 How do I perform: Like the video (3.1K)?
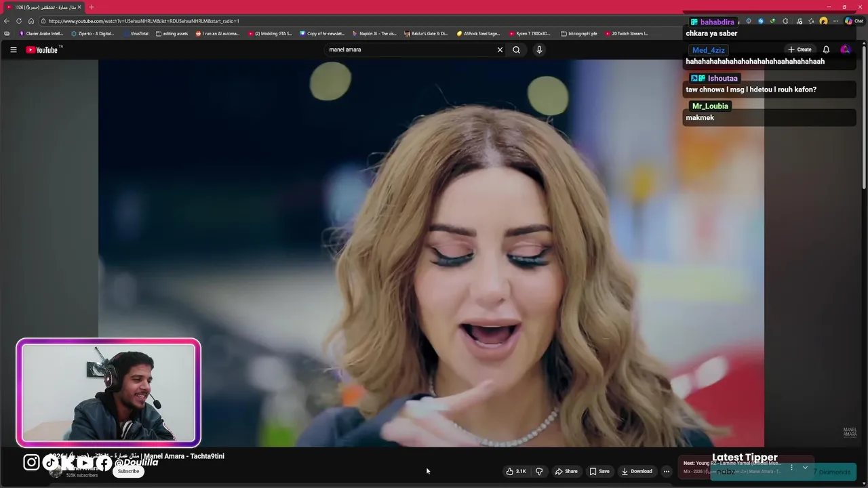(516, 471)
